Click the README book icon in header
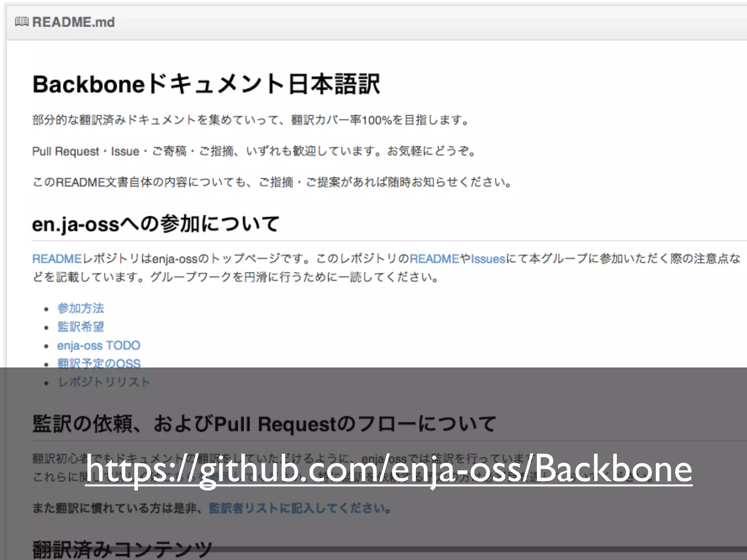Viewport: 747px width, 560px height. (22, 22)
